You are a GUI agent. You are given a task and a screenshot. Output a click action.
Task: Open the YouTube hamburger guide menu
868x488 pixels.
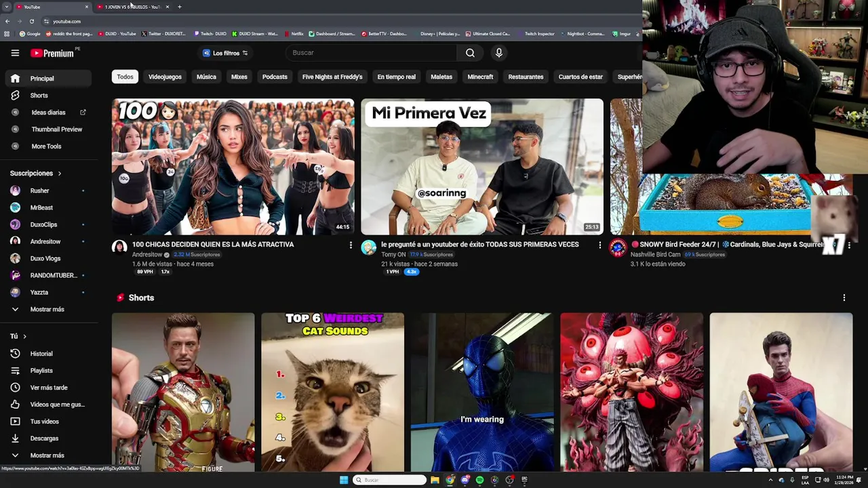tap(15, 53)
